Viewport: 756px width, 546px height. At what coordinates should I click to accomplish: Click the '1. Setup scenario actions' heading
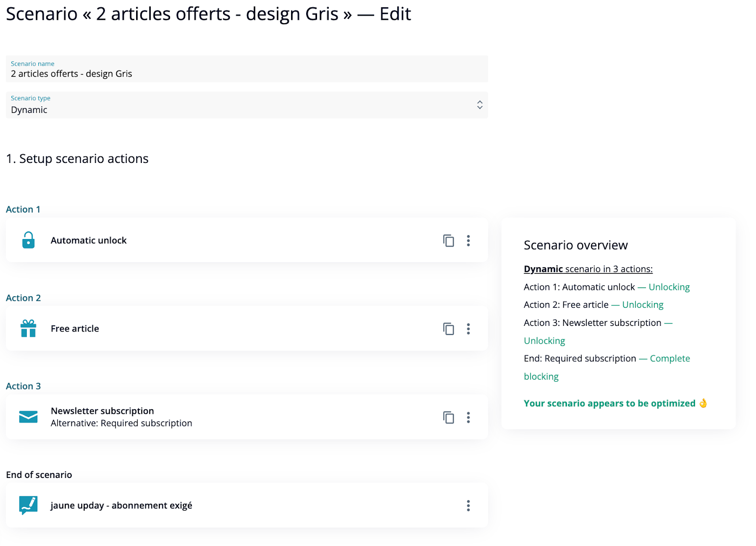(77, 159)
